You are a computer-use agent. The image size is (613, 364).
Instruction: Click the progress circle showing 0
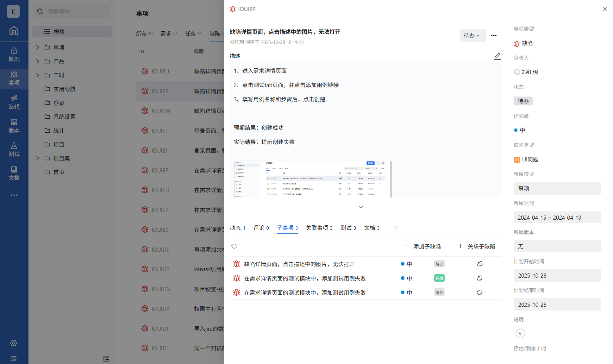[520, 333]
